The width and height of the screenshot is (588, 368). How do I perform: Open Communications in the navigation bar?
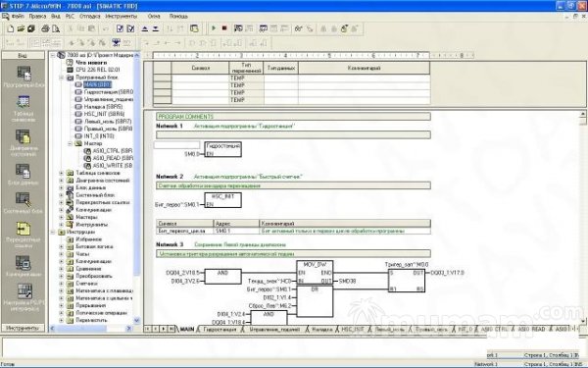pos(24,266)
